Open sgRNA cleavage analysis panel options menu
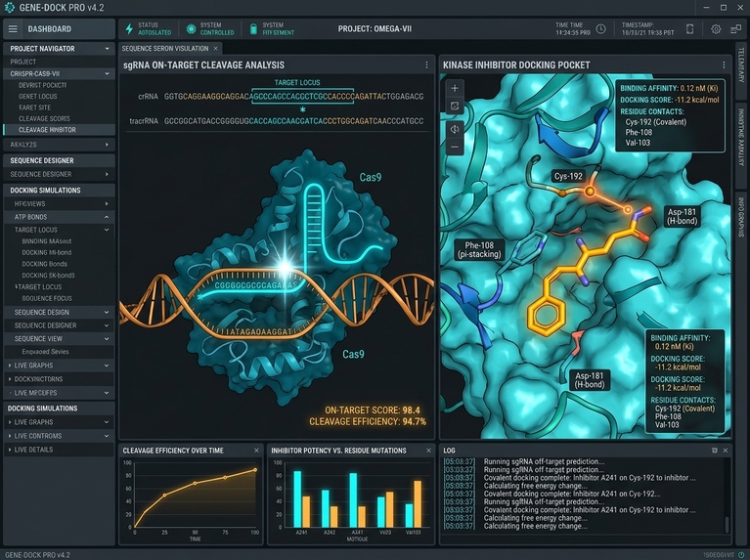 coord(426,65)
